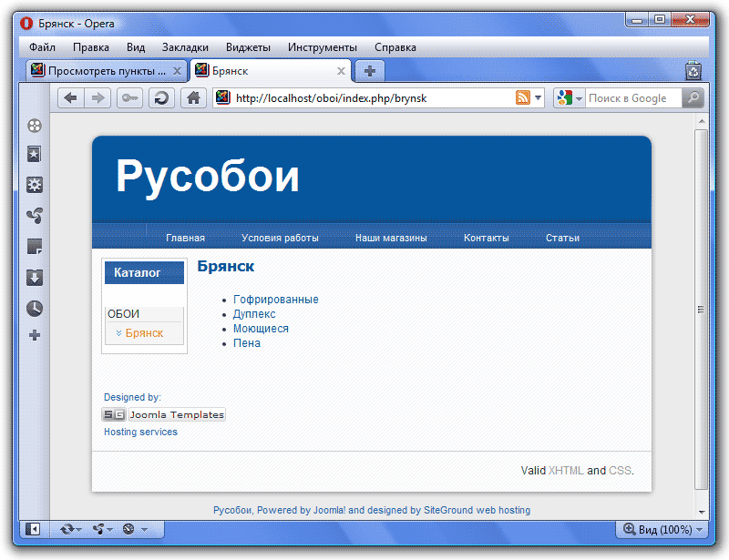Open the password wand key icon
Image resolution: width=729 pixels, height=560 pixels.
pos(129,98)
